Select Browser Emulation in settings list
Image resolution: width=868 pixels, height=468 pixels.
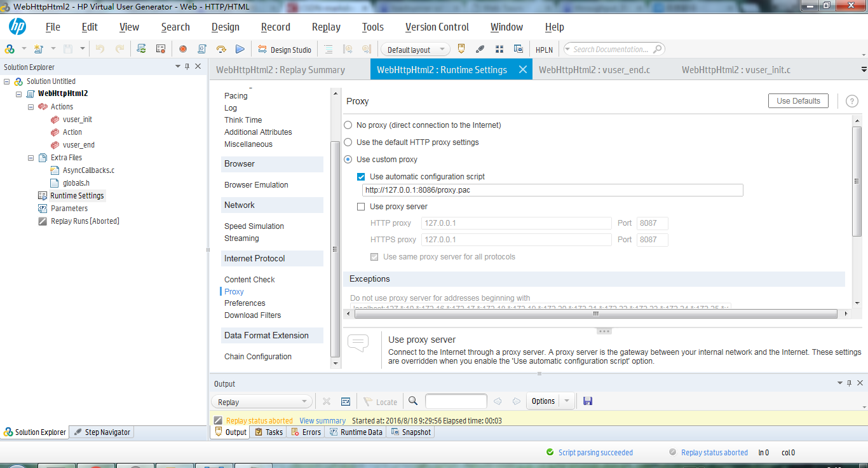point(256,185)
